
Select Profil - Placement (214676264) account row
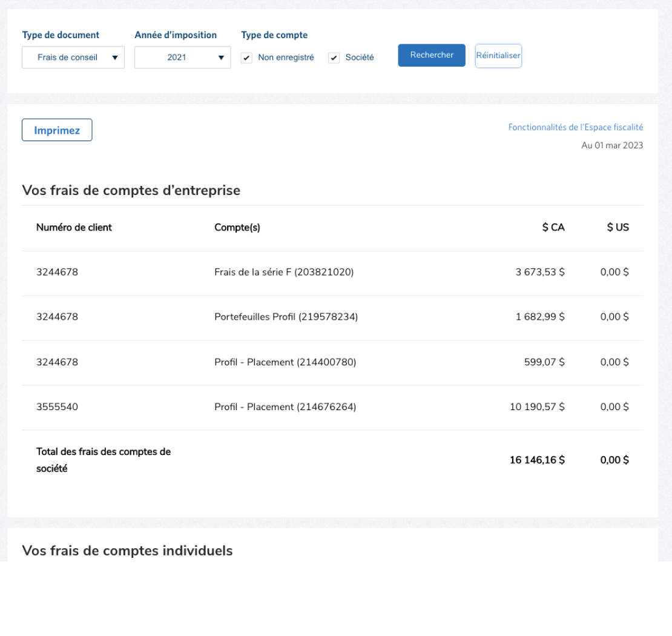(x=285, y=407)
